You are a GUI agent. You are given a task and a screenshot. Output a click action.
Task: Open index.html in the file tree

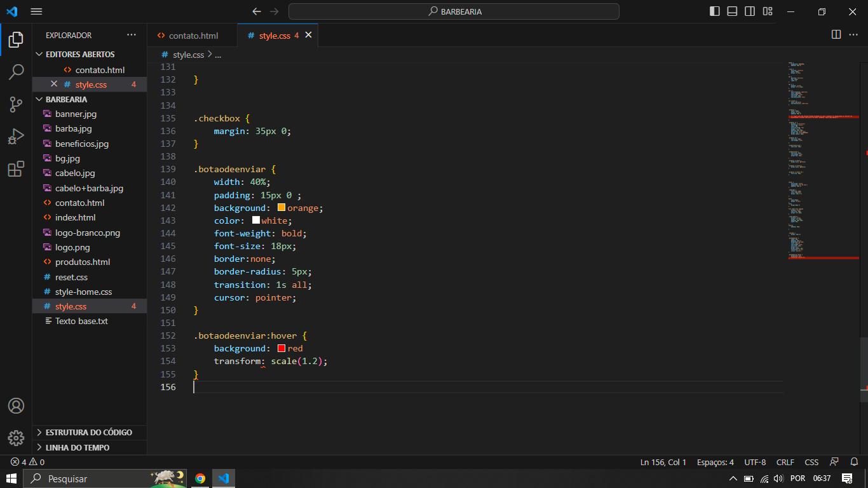[x=90, y=217]
